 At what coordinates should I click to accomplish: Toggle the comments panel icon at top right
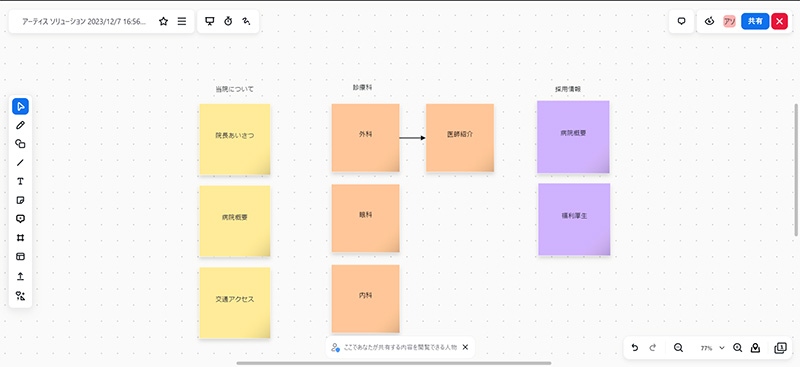tap(681, 21)
